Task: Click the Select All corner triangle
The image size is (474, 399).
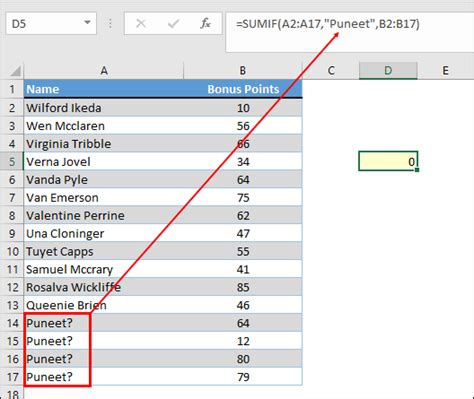Action: (15, 71)
